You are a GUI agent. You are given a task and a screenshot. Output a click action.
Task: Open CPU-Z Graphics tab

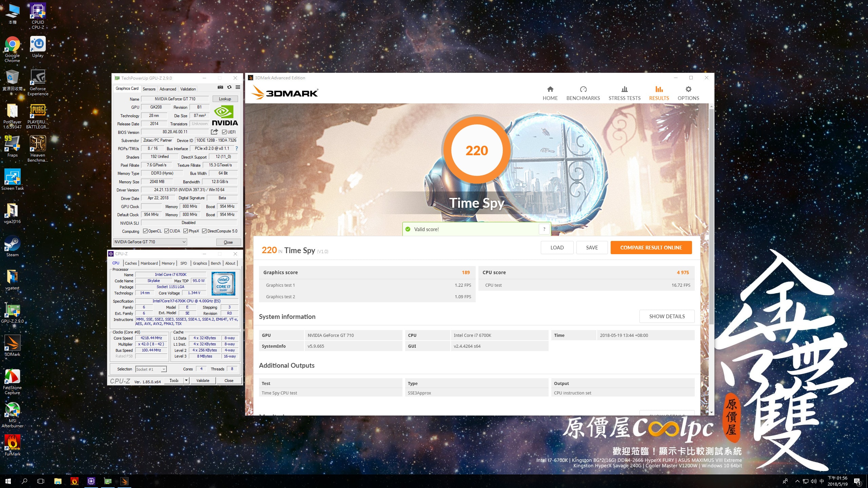[x=200, y=263]
